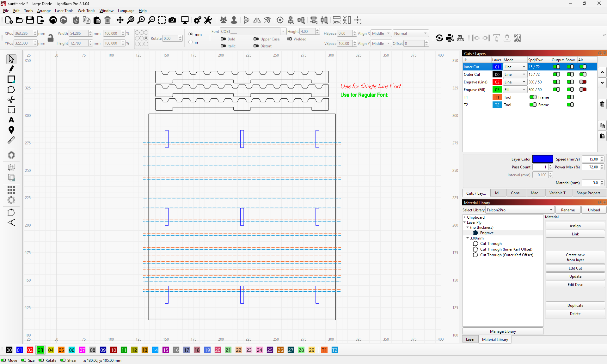
Task: Pick the T1 tool layer palette swatch
Action: click(x=324, y=350)
